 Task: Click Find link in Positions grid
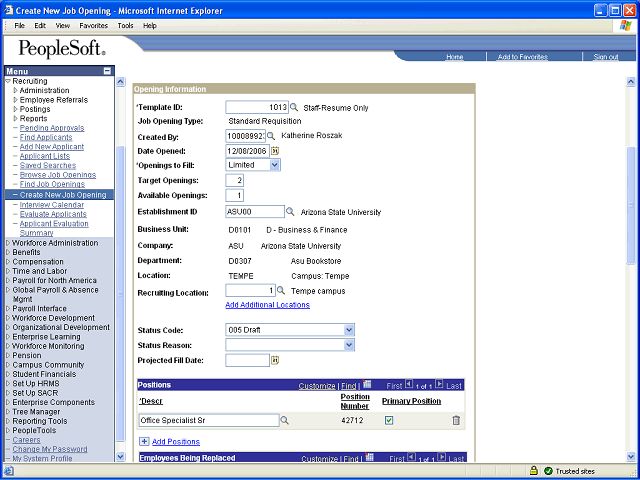click(x=349, y=386)
